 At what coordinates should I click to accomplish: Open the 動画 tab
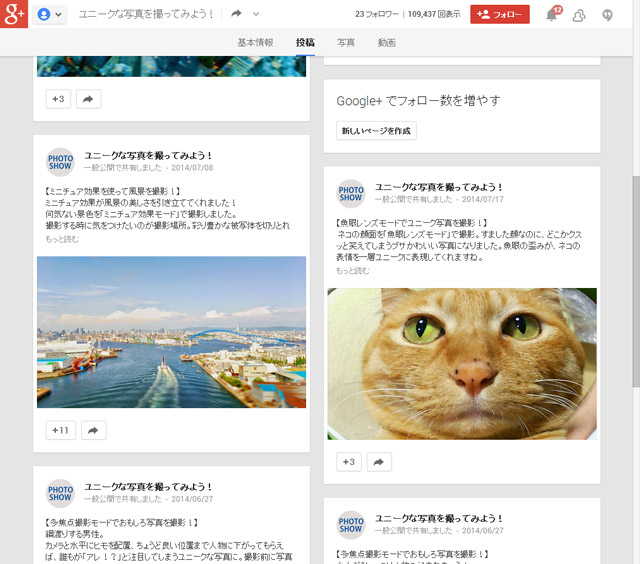click(387, 43)
